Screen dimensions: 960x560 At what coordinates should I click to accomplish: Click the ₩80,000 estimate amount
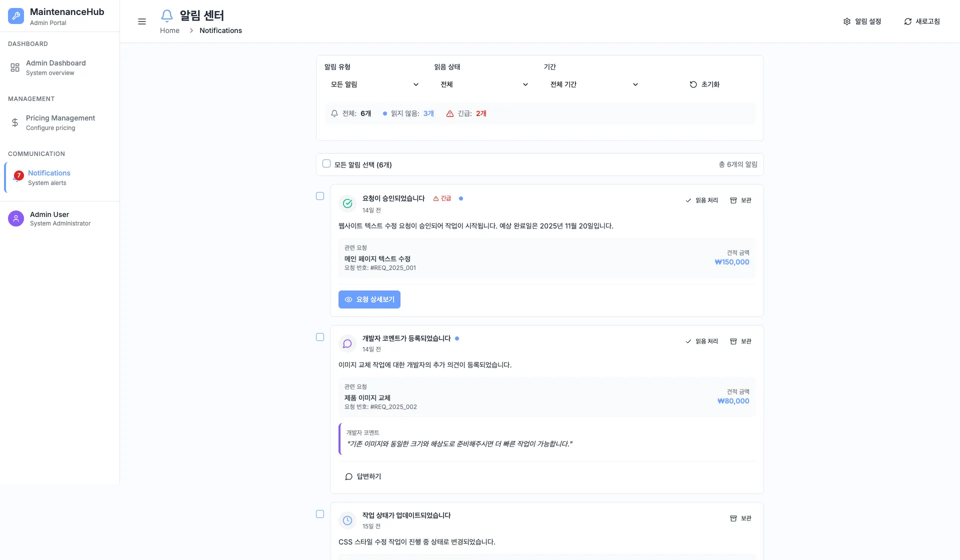coord(733,401)
